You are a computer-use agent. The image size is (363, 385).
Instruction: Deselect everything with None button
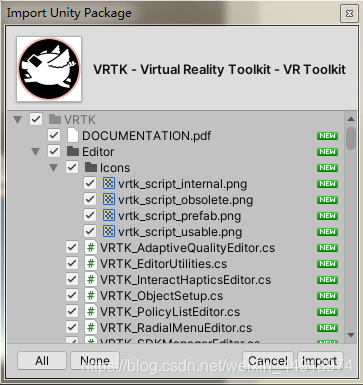tap(95, 360)
